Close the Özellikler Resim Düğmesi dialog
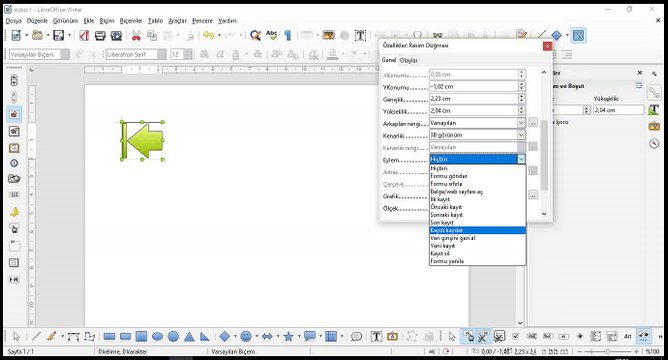 pos(547,46)
